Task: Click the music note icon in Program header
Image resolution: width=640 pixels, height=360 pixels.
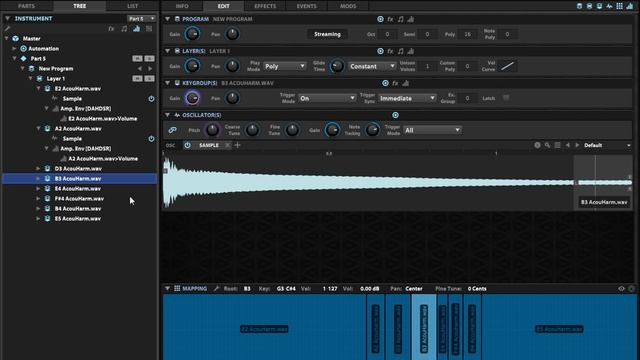Action: pos(400,19)
